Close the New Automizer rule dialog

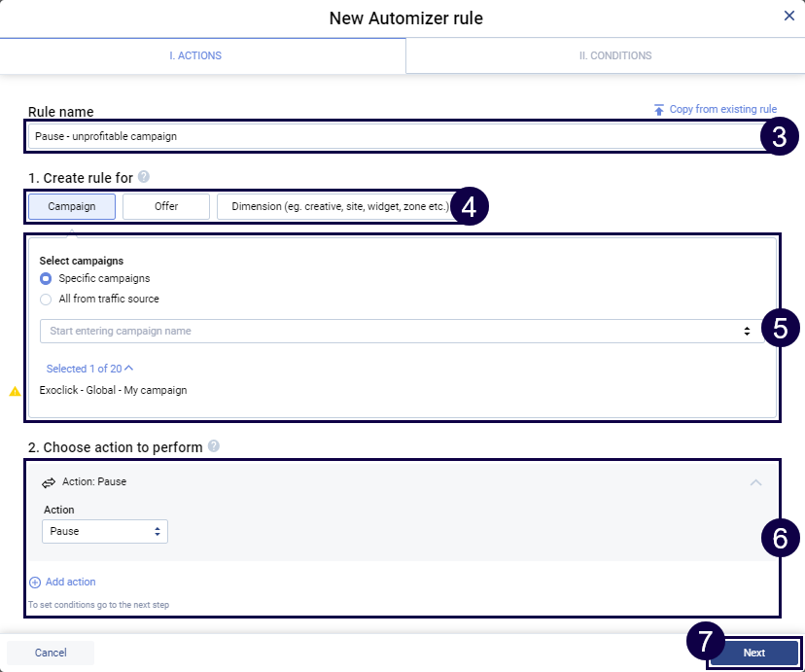[x=788, y=16]
